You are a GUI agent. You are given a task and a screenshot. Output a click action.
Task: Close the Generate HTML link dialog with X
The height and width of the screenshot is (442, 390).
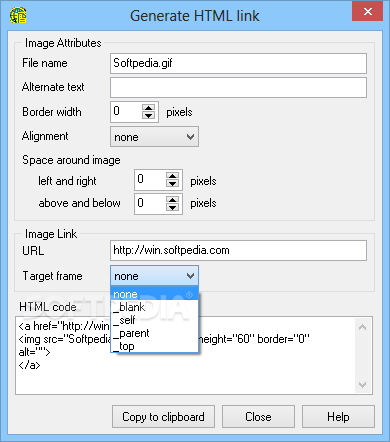tap(367, 12)
